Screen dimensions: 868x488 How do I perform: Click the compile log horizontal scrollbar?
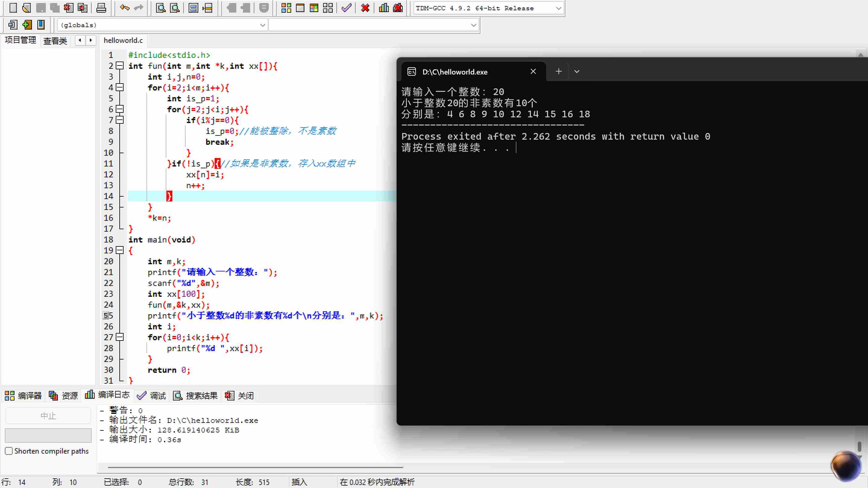coord(255,467)
